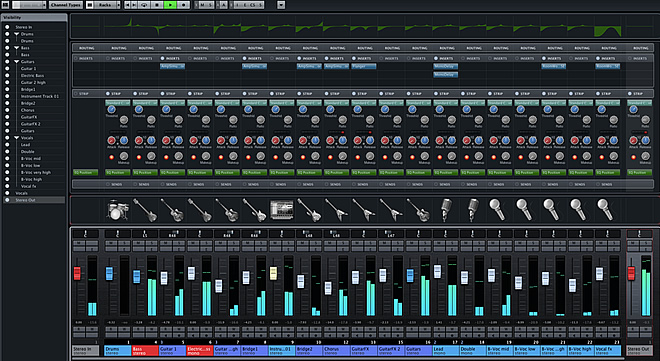Click the Channel Types filter button
Image resolution: width=660 pixels, height=361 pixels.
pyautogui.click(x=65, y=5)
